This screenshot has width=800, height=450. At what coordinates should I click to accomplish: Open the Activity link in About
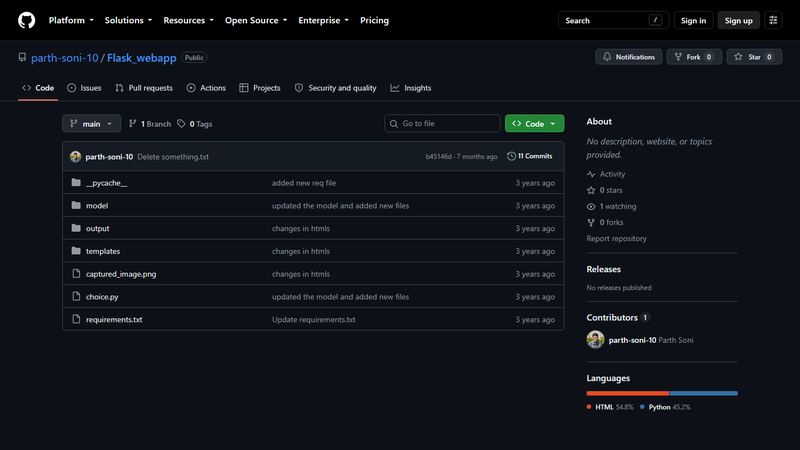coord(606,174)
